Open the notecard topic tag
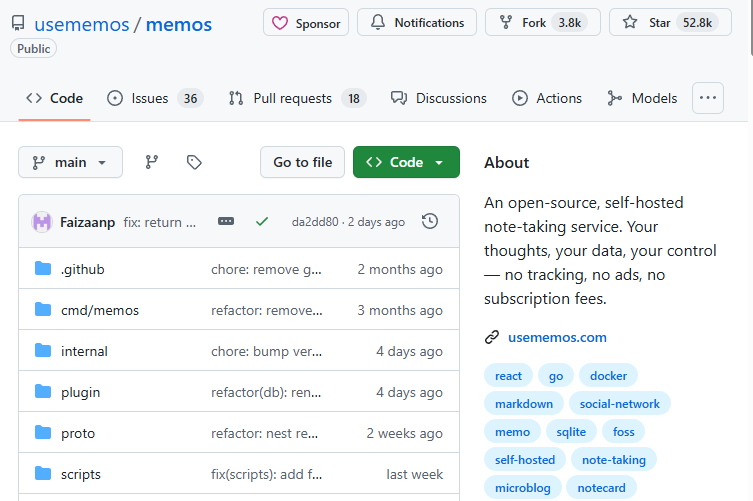The width and height of the screenshot is (753, 501). [601, 488]
